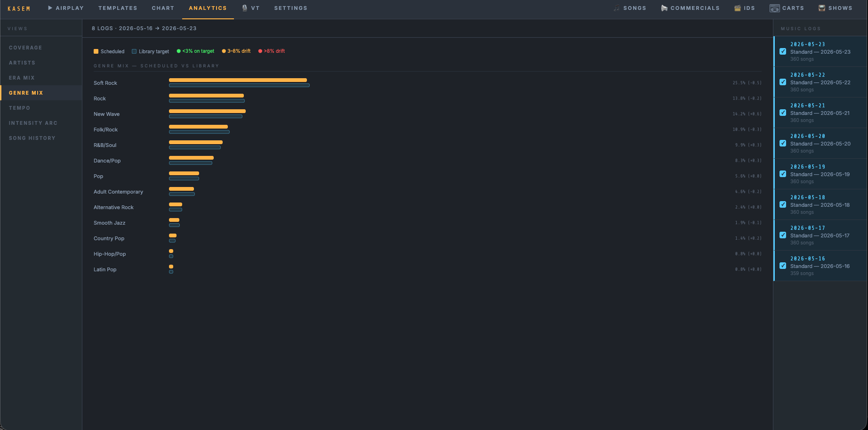Uncheck the 2026-05-17 music log
This screenshot has width=868, height=430.
pos(783,235)
